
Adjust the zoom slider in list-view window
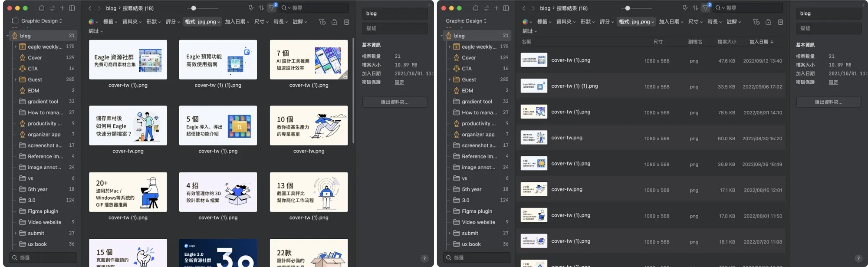628,8
